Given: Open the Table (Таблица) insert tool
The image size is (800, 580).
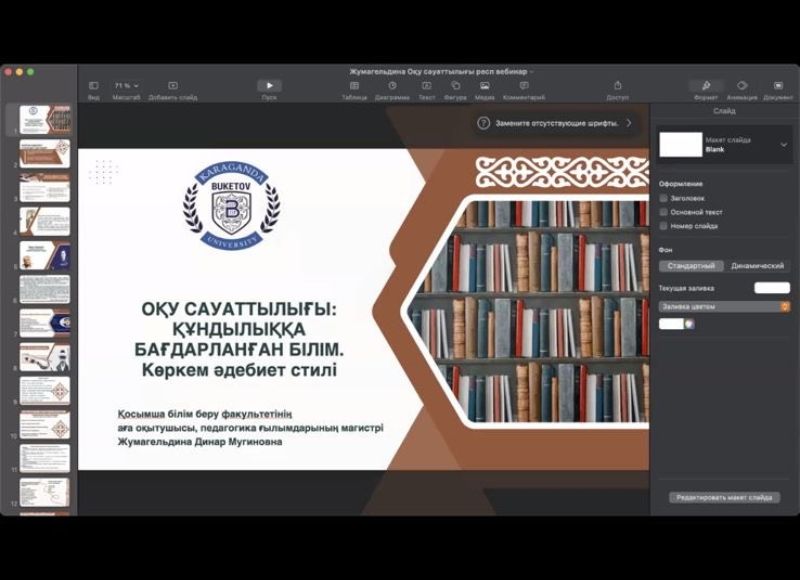Looking at the screenshot, I should (x=354, y=86).
